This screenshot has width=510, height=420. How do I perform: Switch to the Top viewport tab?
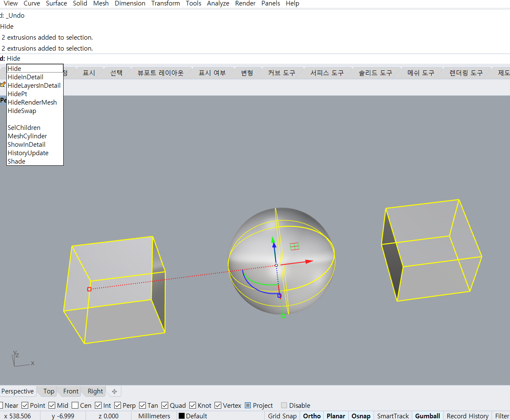click(49, 391)
